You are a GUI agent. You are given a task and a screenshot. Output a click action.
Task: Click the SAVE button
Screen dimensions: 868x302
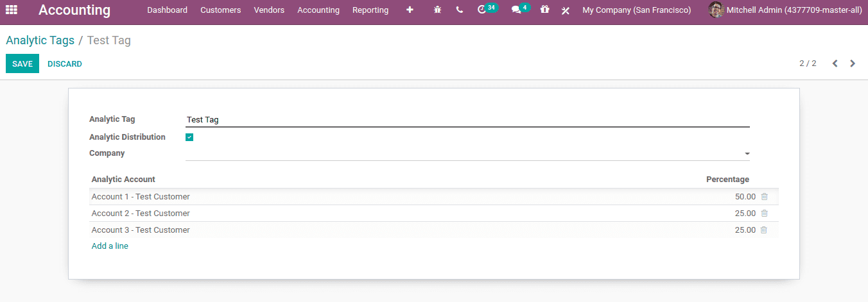pyautogui.click(x=22, y=63)
